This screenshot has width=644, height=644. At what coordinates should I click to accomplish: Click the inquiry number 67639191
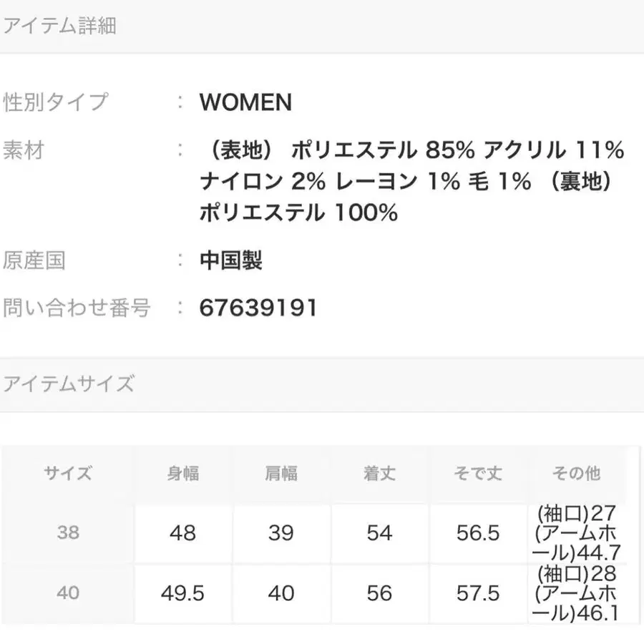[x=258, y=308]
